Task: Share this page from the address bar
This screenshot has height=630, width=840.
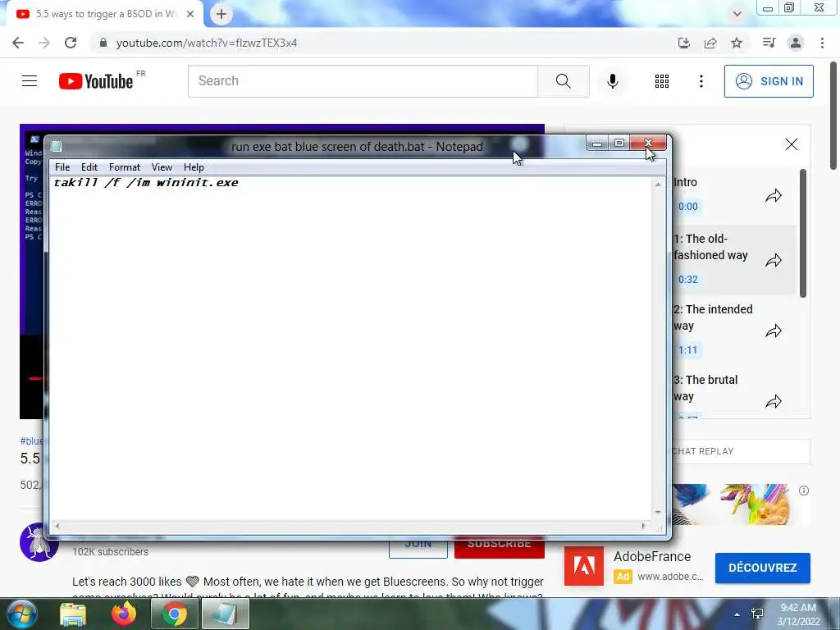Action: [x=710, y=43]
